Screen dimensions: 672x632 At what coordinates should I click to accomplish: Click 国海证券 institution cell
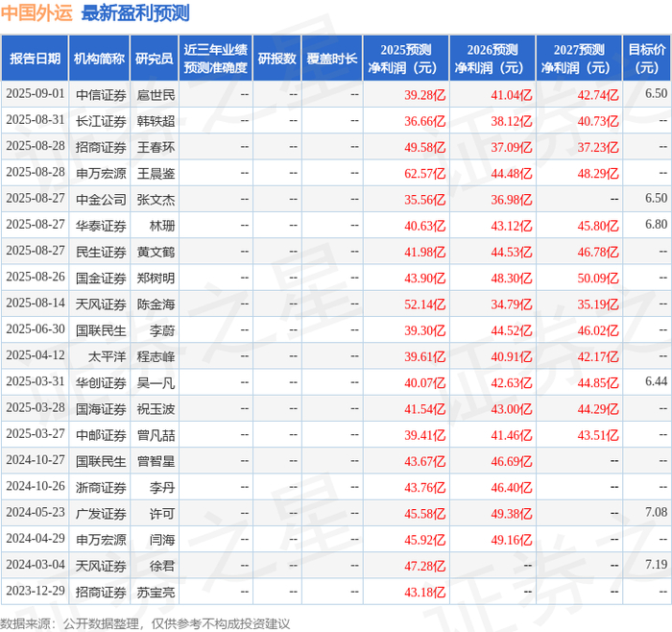tap(101, 409)
